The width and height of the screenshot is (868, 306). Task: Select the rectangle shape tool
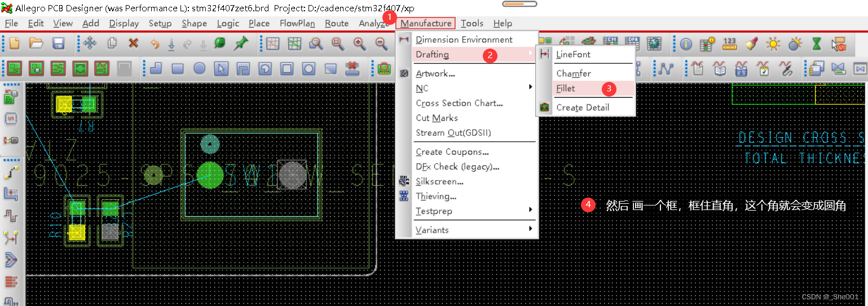pos(178,69)
